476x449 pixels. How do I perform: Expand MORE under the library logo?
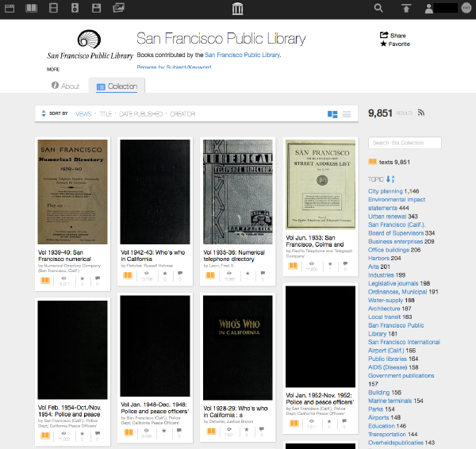53,69
